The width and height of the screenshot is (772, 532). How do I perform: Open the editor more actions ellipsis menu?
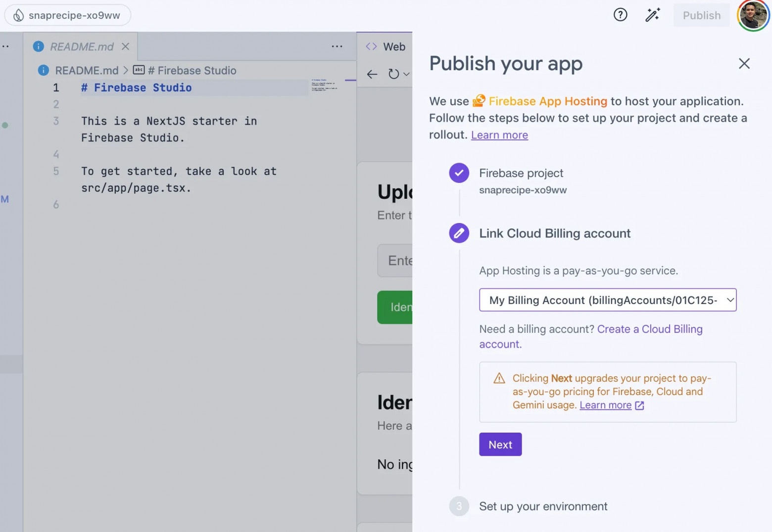[337, 46]
